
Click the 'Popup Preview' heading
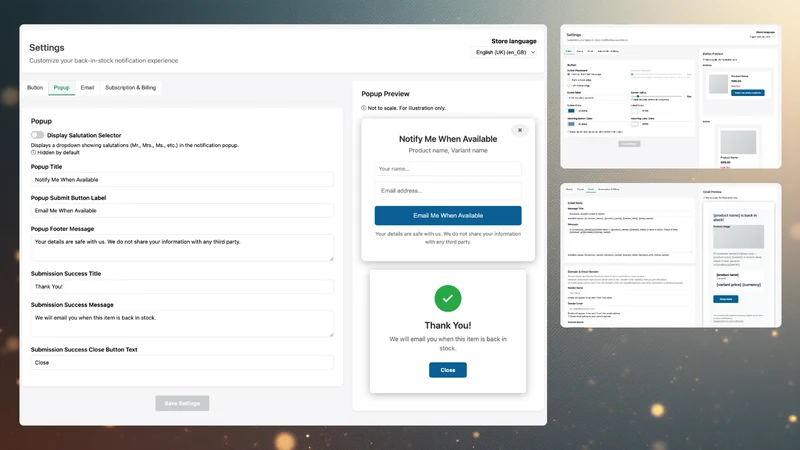pyautogui.click(x=385, y=94)
